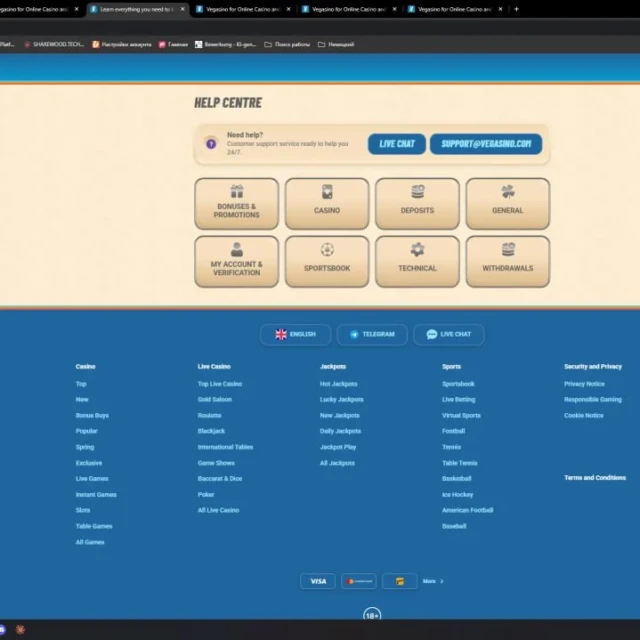The width and height of the screenshot is (640, 640).
Task: Open the Poker footer link
Action: point(206,495)
